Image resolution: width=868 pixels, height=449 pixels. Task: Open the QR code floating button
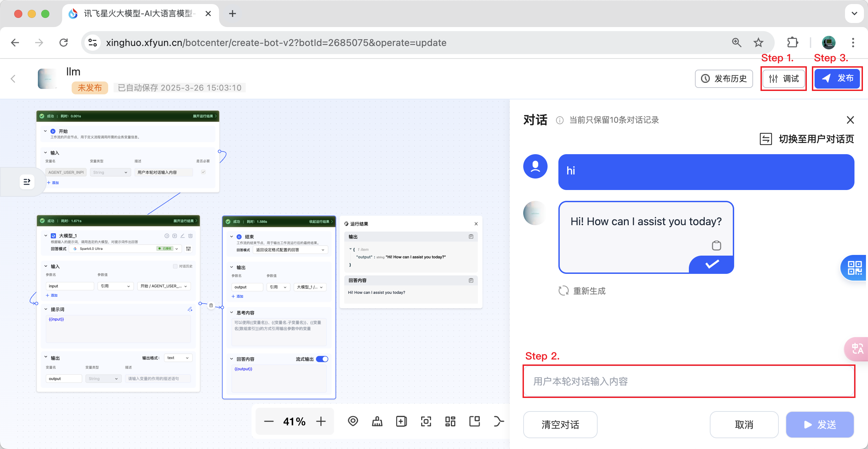click(x=854, y=268)
